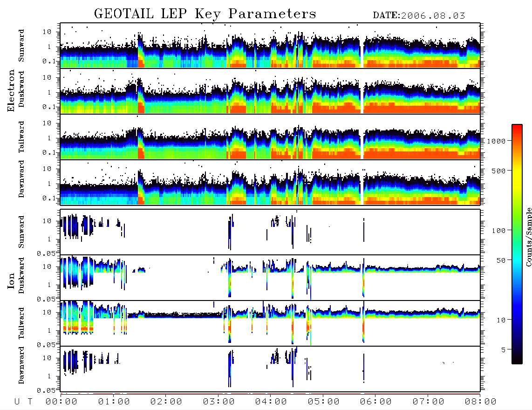The width and height of the screenshot is (532, 410).
Task: Click the 07:00 time tick label
Action: coord(429,402)
